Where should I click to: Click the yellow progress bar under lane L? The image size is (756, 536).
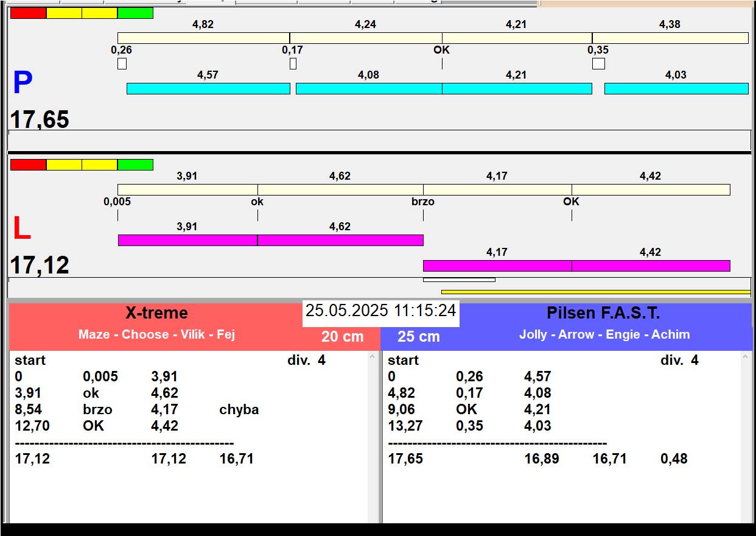[x=595, y=292]
